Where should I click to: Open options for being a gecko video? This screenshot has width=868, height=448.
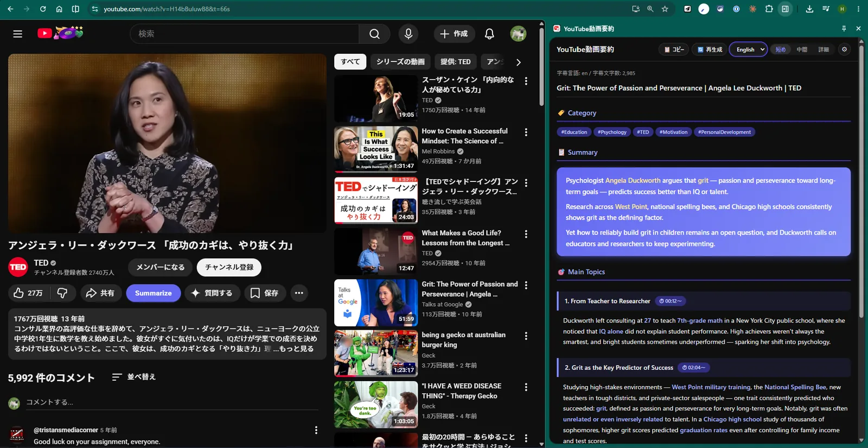[x=526, y=336]
